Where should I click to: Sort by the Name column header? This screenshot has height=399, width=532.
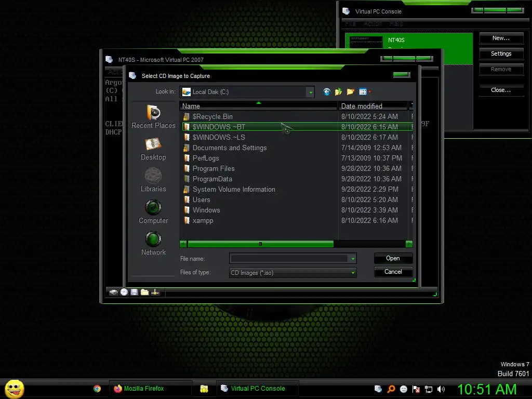(x=259, y=106)
